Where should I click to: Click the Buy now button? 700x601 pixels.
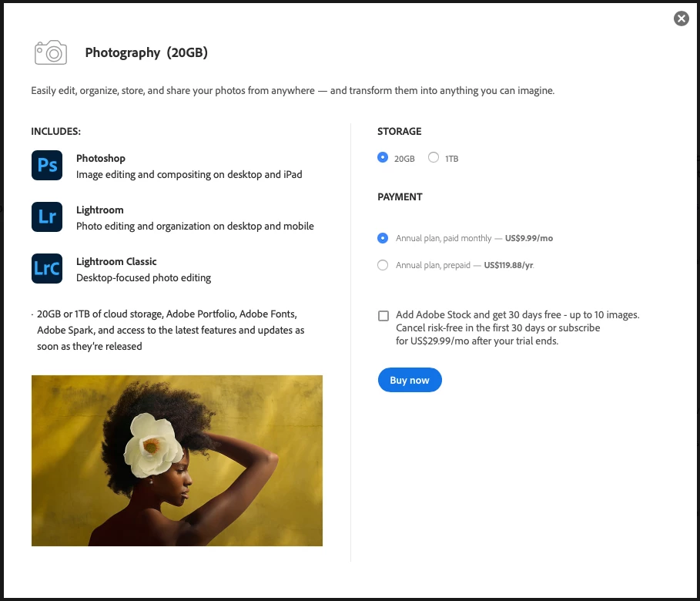[410, 380]
